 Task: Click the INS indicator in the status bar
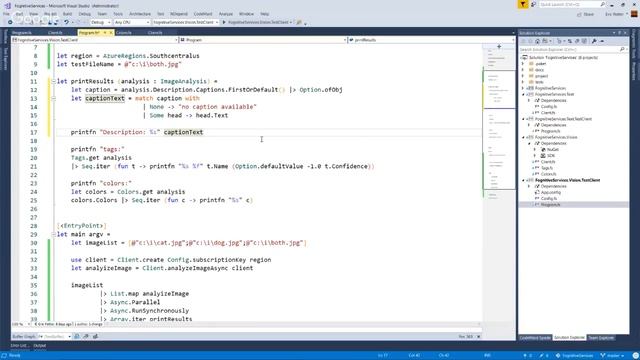click(487, 356)
